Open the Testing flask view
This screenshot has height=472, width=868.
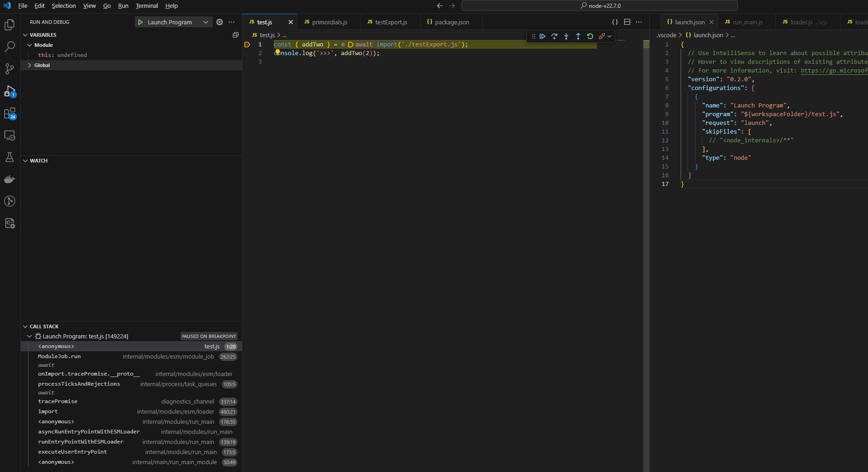click(x=10, y=157)
